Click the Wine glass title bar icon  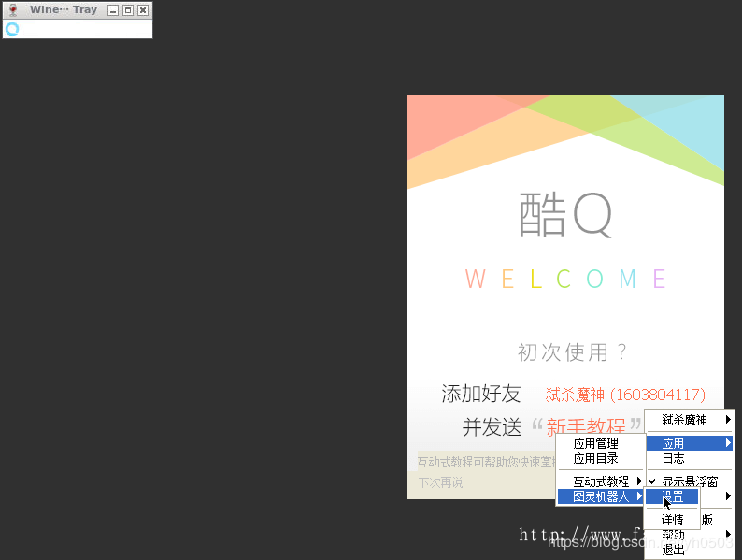(13, 10)
